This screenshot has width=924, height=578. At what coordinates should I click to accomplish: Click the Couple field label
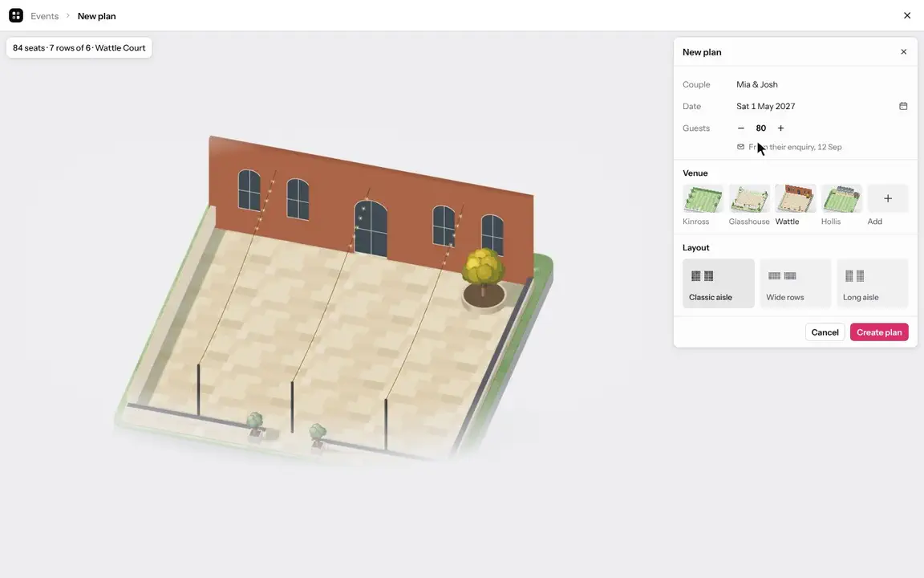click(696, 84)
